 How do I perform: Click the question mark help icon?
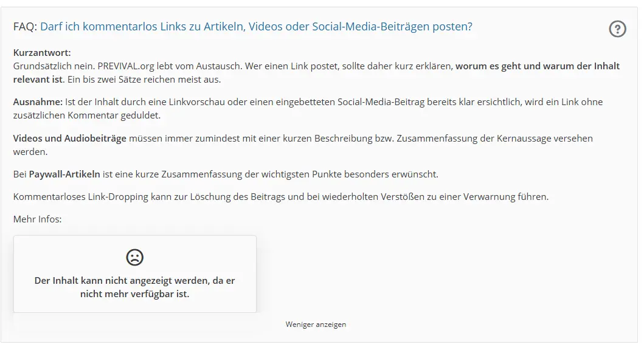click(x=617, y=29)
